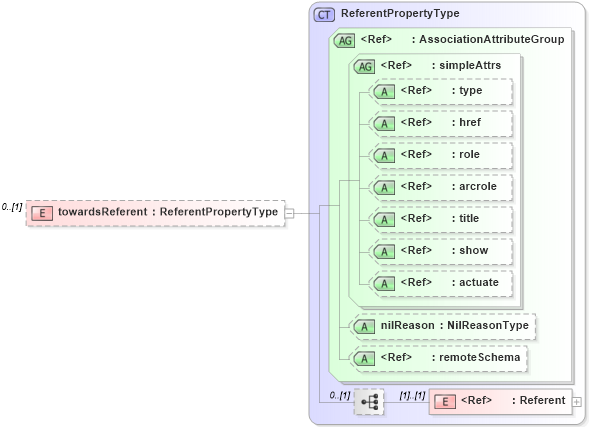
Task: Click the AG icon beside AssociationAttributeGroup
Action: point(344,40)
